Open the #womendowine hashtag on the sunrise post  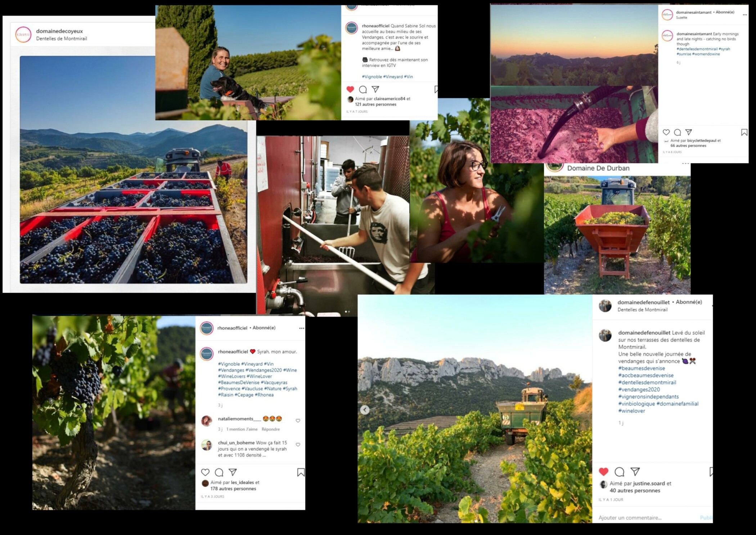706,54
